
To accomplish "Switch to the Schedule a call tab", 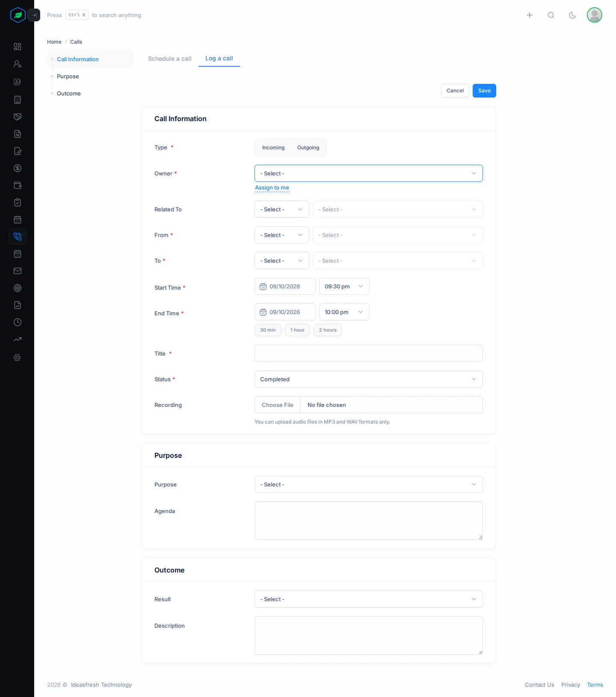I will pos(170,59).
